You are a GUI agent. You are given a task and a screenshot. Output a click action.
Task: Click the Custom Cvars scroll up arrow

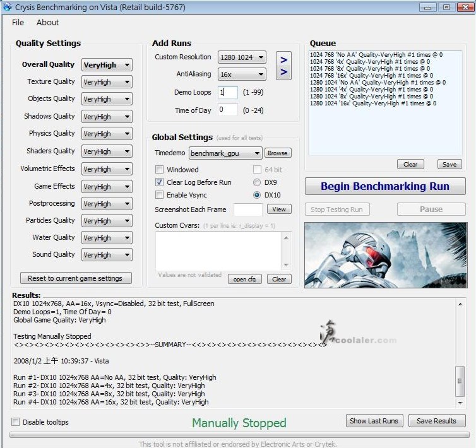coord(286,238)
